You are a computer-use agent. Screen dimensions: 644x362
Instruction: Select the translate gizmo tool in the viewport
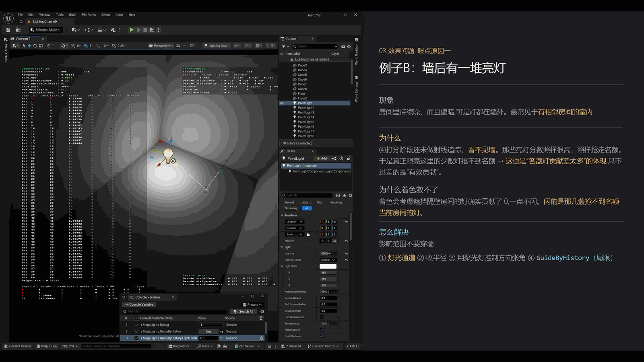[29, 46]
